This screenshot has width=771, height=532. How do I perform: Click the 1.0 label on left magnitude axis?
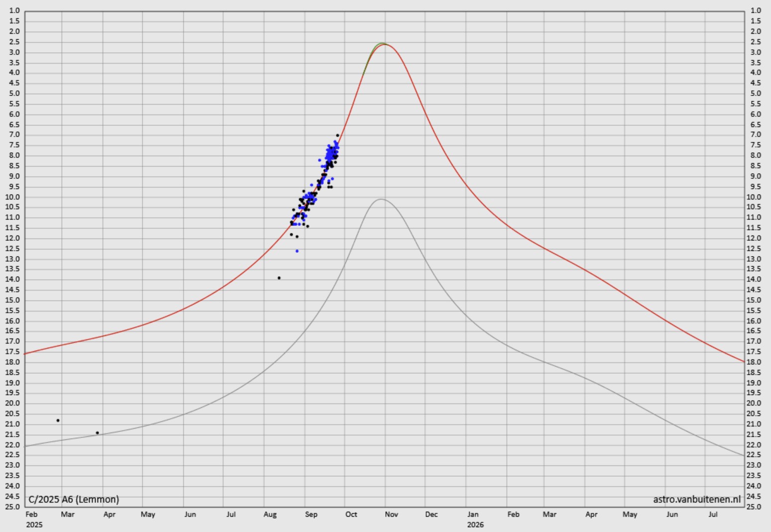[14, 10]
